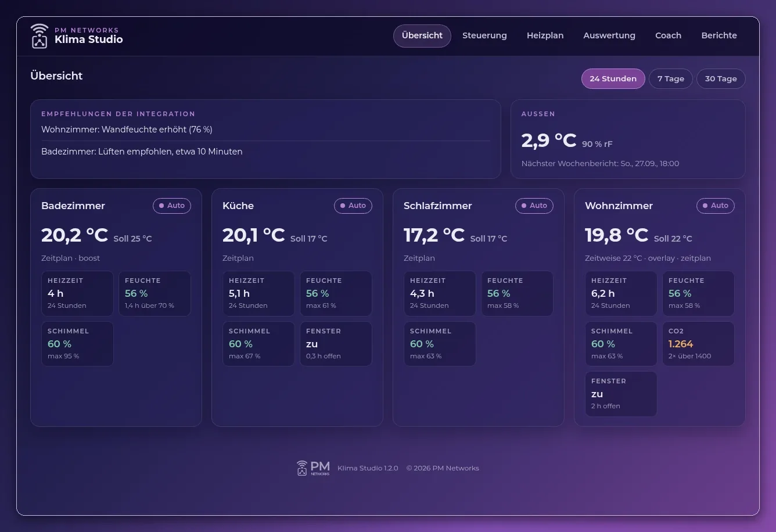Screen dimensions: 776x532
Task: Open the Coach tab
Action: [668, 36]
